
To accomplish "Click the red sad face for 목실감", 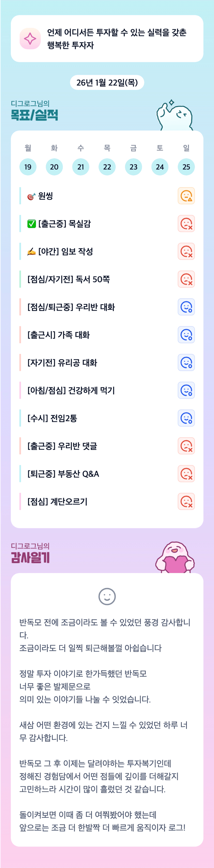I will [186, 224].
